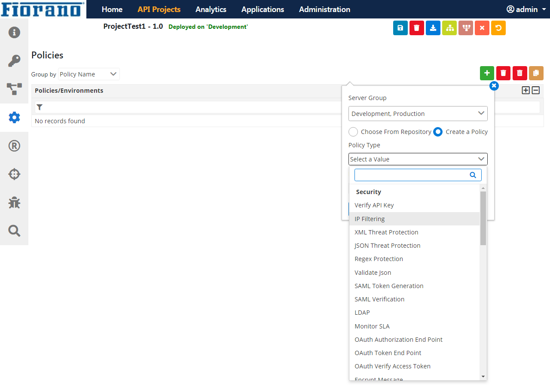Viewport: 550px width, 392px height.
Task: Pick XML Threat Protection from the list
Action: click(415, 232)
